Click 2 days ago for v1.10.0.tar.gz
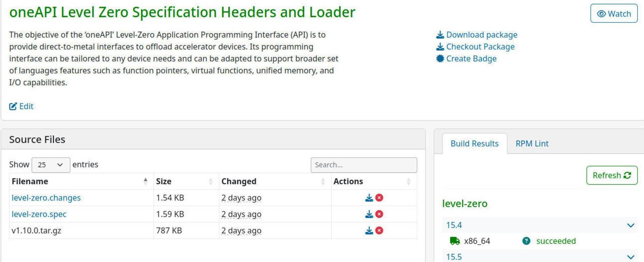644x262 pixels. pos(241,231)
